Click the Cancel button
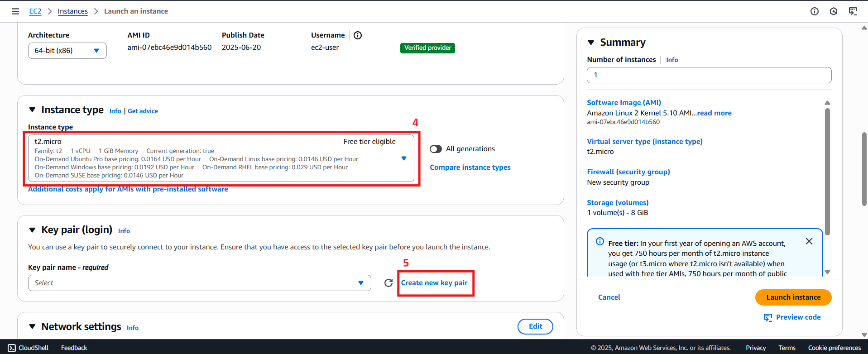Screen dimensions: 868x354 [x=609, y=297]
